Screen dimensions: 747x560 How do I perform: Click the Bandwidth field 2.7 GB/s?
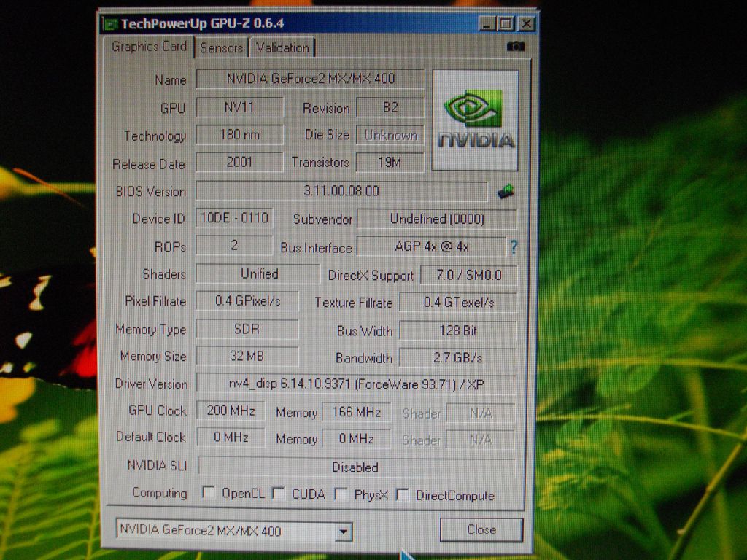(457, 357)
